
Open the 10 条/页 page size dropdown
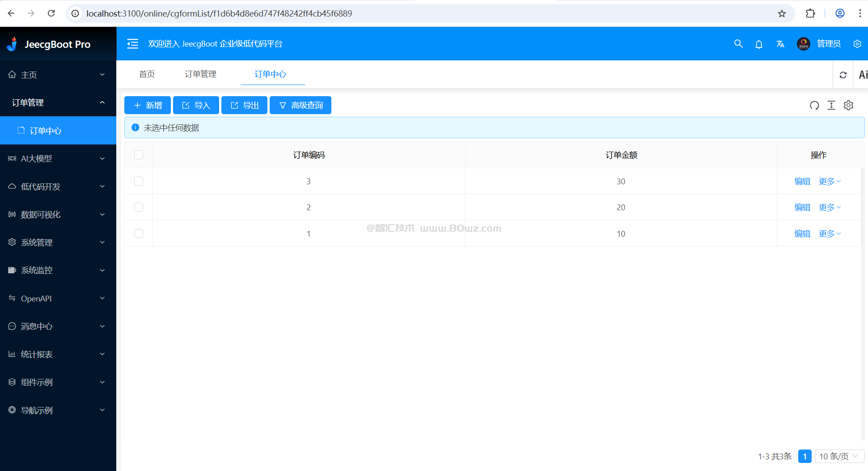[x=839, y=456]
